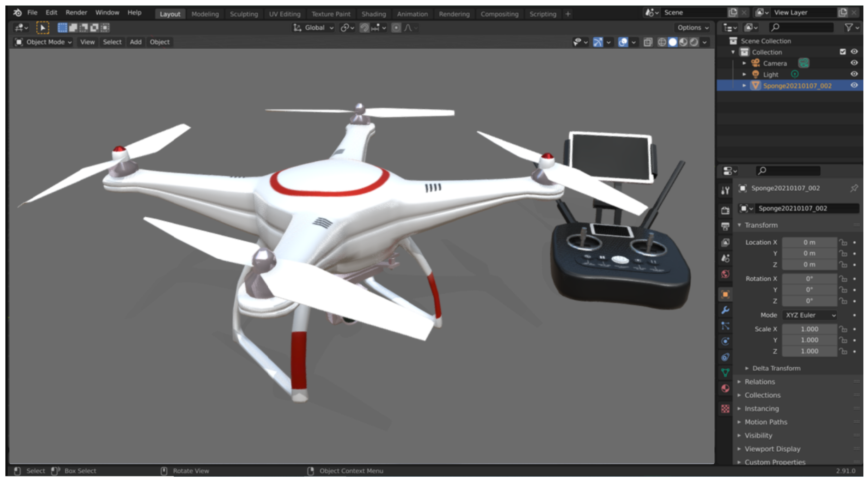
Task: Open the XYZ Euler rotation mode dropdown
Action: click(x=810, y=315)
